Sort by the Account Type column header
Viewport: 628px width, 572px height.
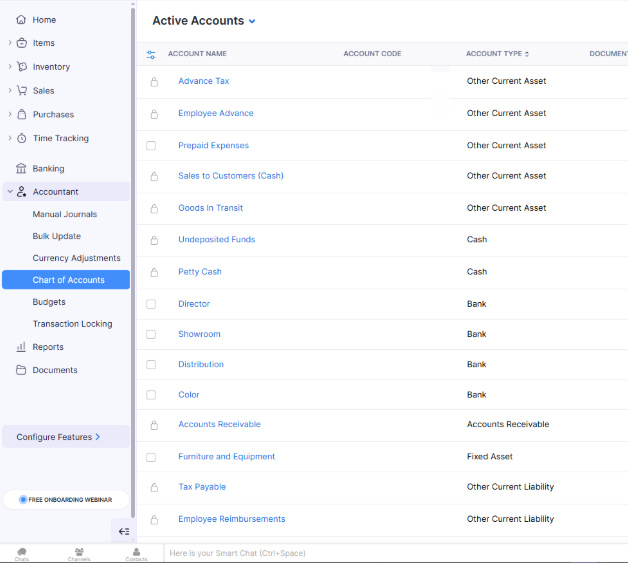point(497,54)
